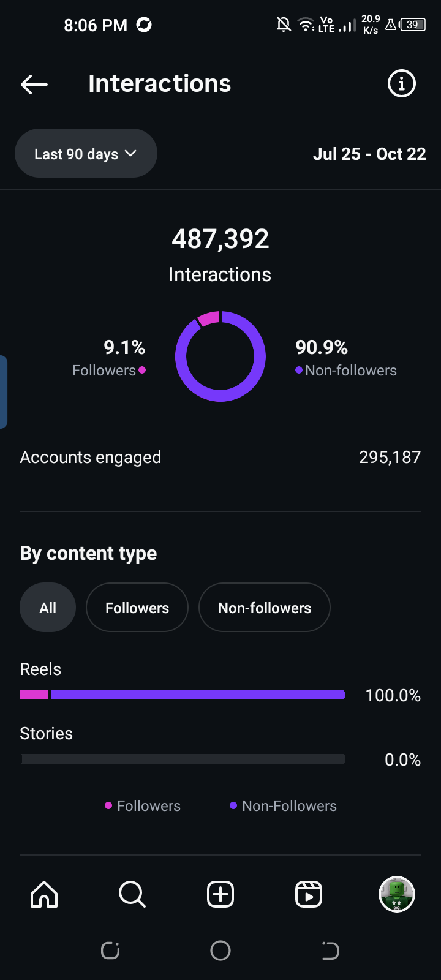441x980 pixels.
Task: Select the Followers filter chip
Action: coord(137,608)
